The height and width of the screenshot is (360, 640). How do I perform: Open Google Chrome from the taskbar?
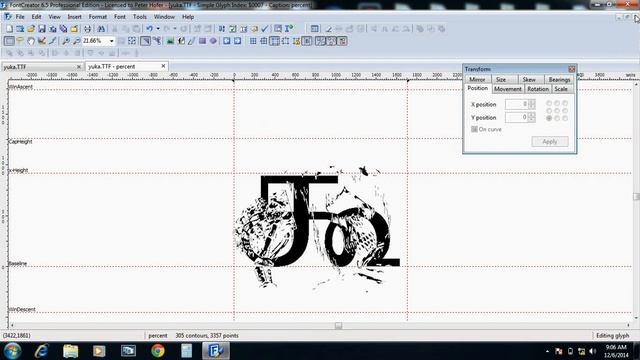click(x=158, y=351)
